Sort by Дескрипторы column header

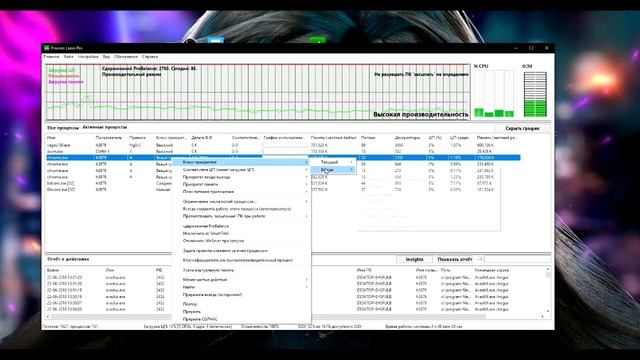(407, 138)
